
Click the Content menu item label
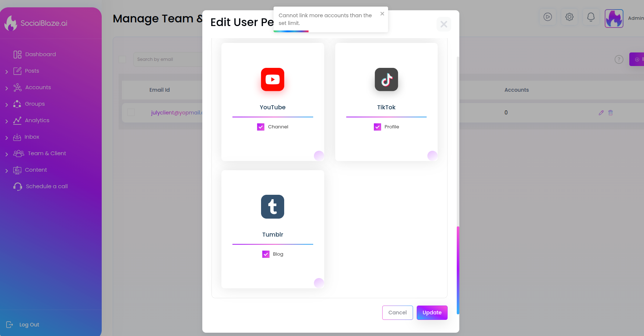(x=36, y=170)
